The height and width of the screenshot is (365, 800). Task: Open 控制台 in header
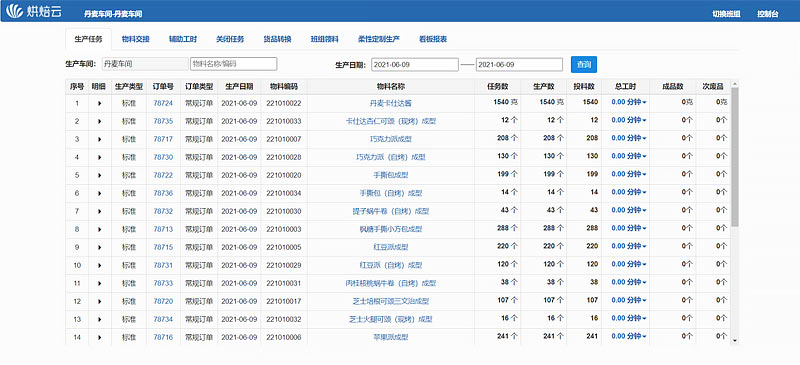[768, 14]
